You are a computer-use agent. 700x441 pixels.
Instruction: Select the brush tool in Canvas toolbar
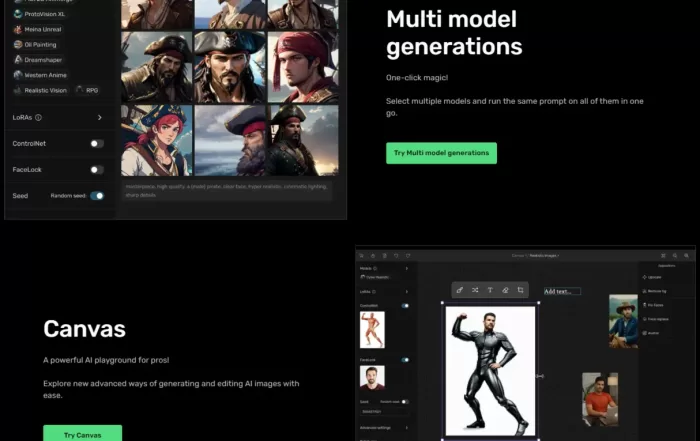tap(459, 290)
